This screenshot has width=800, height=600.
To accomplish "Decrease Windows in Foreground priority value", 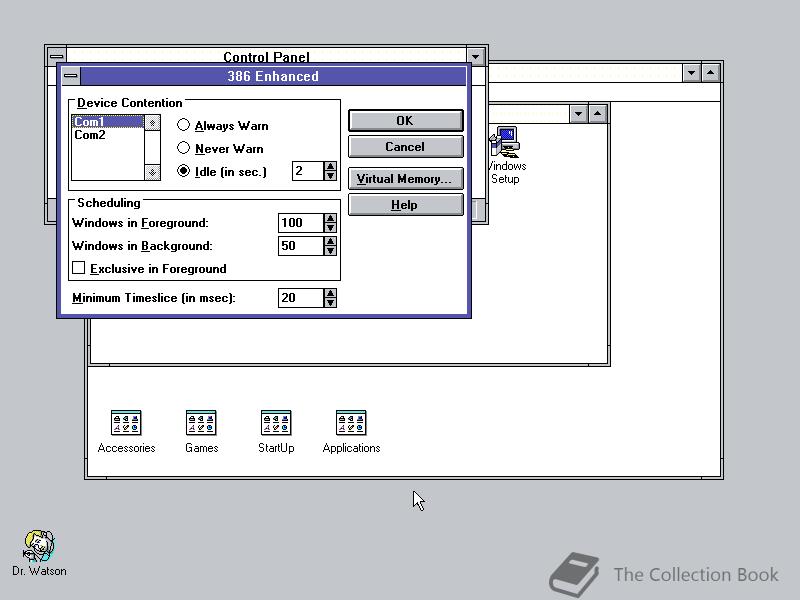I will (331, 228).
